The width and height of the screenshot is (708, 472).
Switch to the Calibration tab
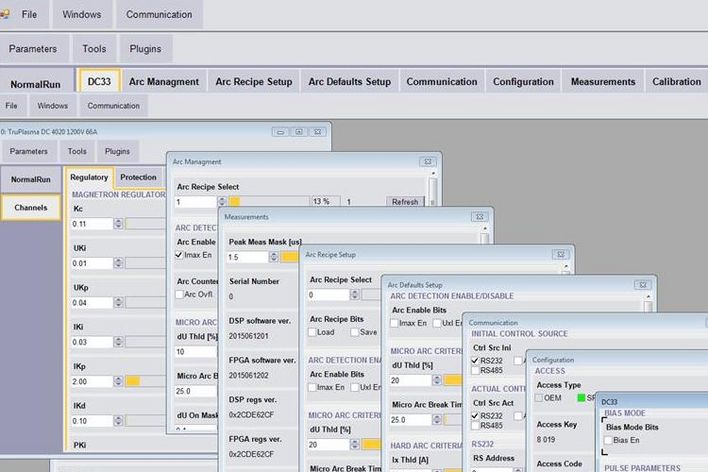point(676,82)
